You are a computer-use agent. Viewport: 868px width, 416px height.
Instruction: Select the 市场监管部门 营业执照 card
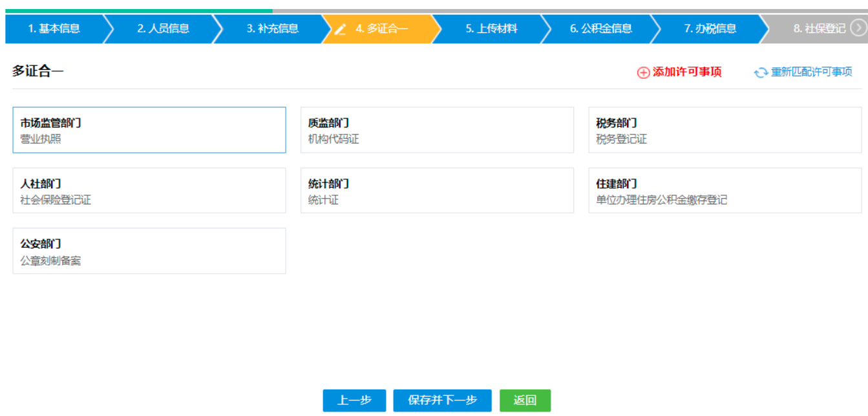pos(149,129)
